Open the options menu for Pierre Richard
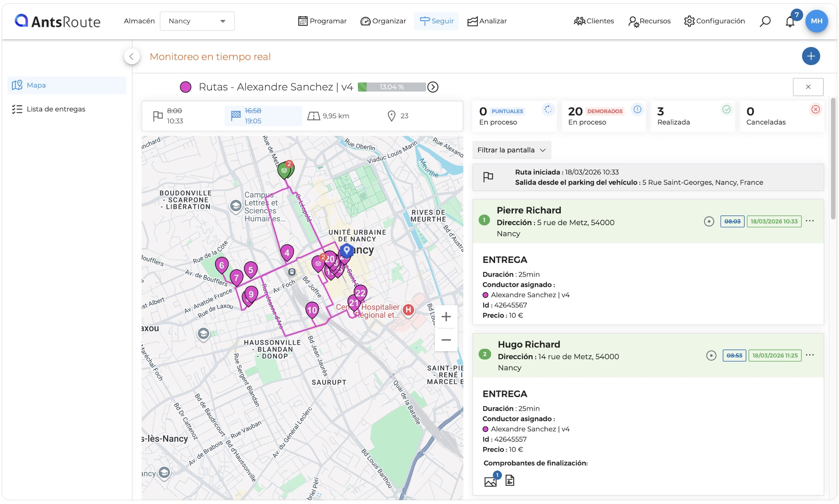Screen dimensions: 839x504 (810, 221)
